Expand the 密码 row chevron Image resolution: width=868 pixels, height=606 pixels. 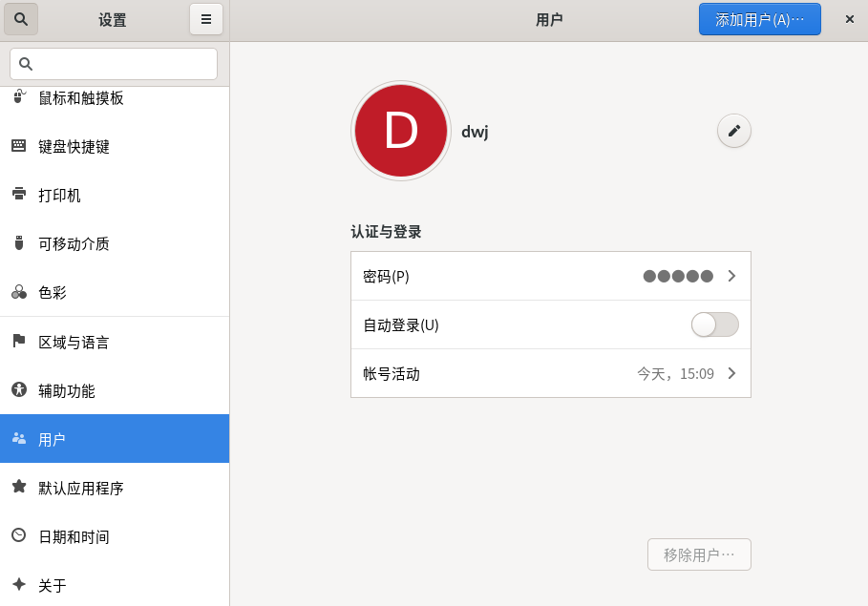tap(731, 276)
